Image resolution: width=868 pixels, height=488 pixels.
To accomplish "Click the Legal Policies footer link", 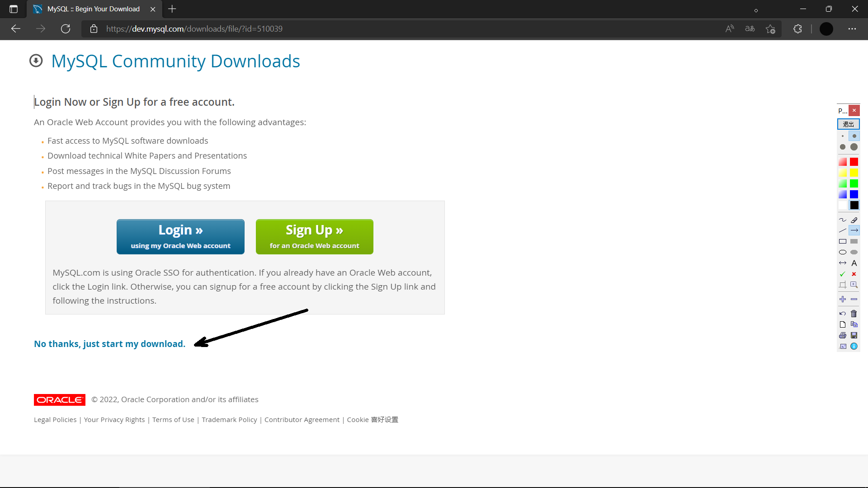I will (x=55, y=419).
